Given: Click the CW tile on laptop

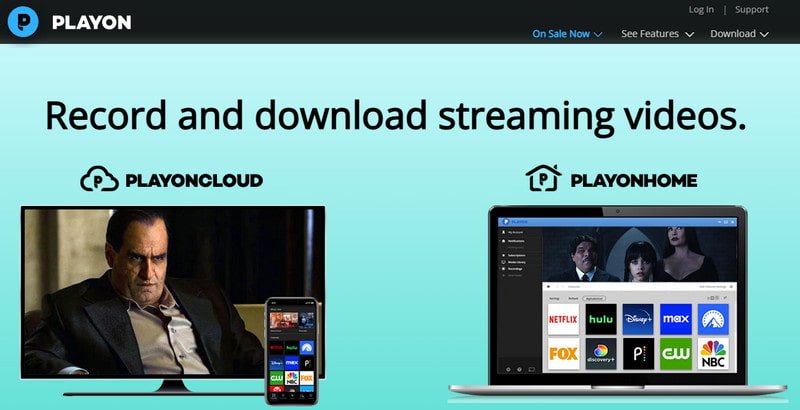Looking at the screenshot, I should click(x=676, y=353).
